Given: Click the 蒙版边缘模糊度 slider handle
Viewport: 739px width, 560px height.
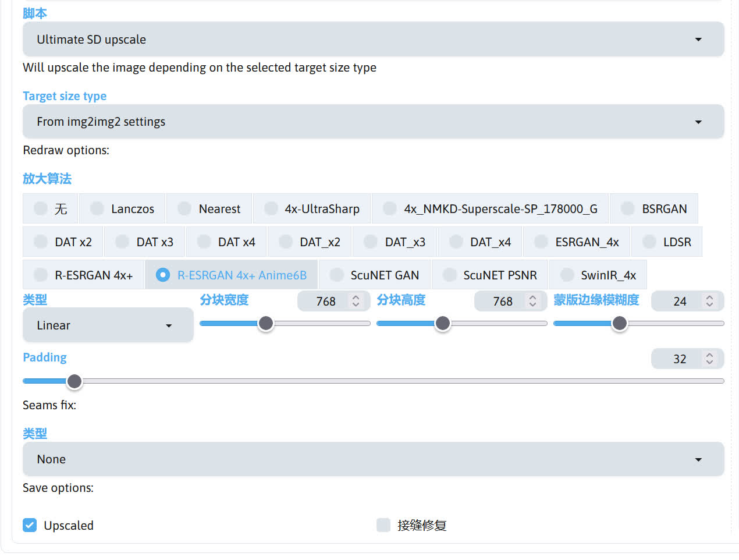Looking at the screenshot, I should click(x=620, y=323).
